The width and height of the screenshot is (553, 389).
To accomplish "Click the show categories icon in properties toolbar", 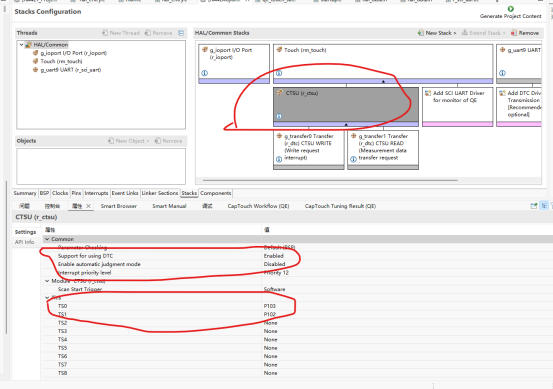I will (544, 206).
